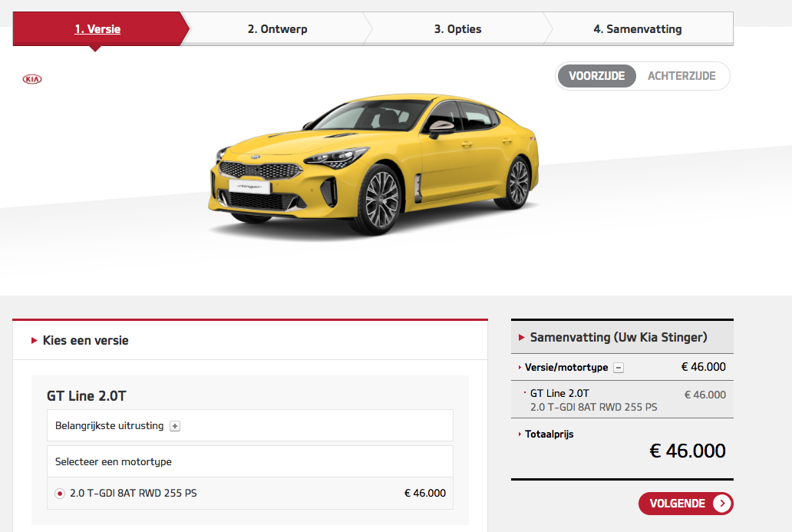The image size is (792, 532).
Task: Click the Kia logo icon
Action: (x=32, y=79)
